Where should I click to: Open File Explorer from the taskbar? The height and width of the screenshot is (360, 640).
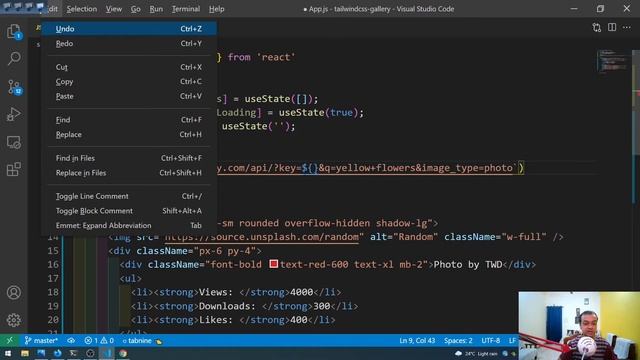click(25, 353)
